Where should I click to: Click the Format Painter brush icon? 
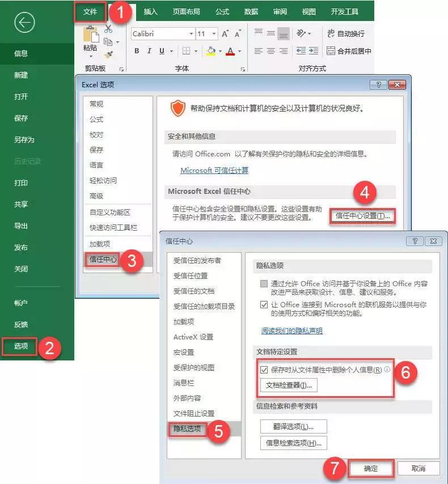(108, 54)
